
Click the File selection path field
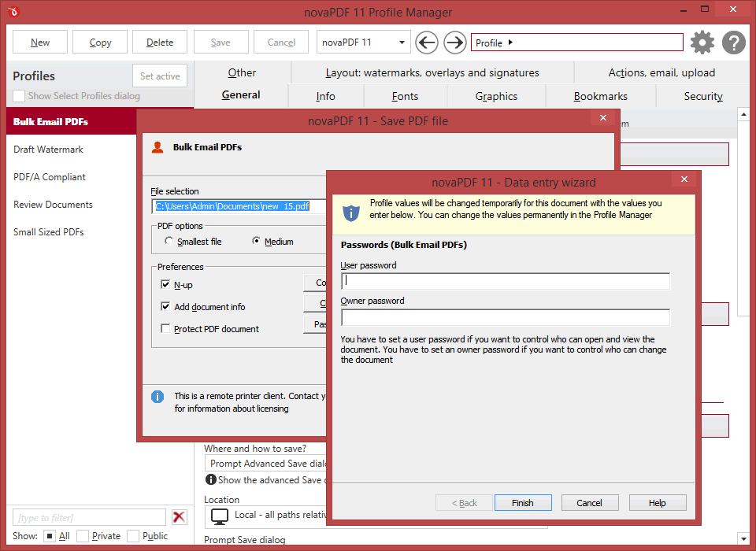239,206
